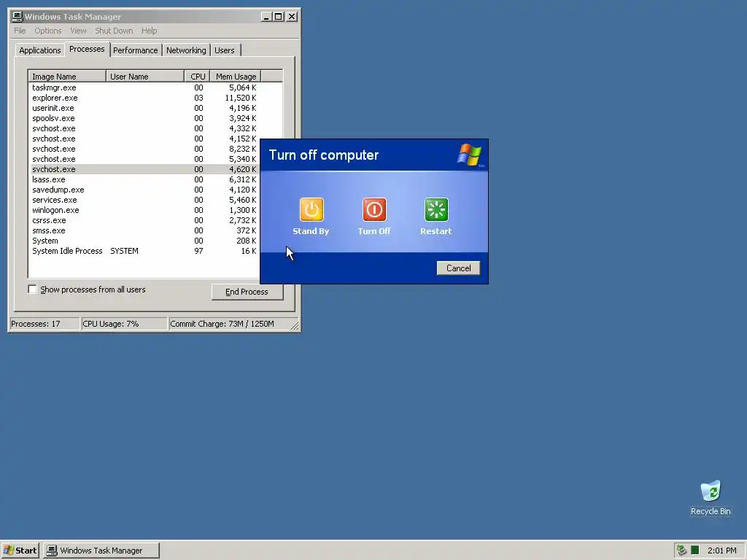Close the Windows Task Manager window
Screen dimensions: 747x560
pyautogui.click(x=292, y=17)
